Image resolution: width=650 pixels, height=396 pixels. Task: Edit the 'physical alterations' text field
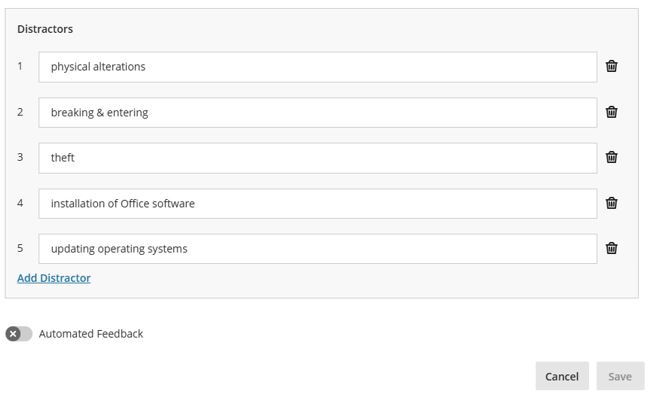318,67
